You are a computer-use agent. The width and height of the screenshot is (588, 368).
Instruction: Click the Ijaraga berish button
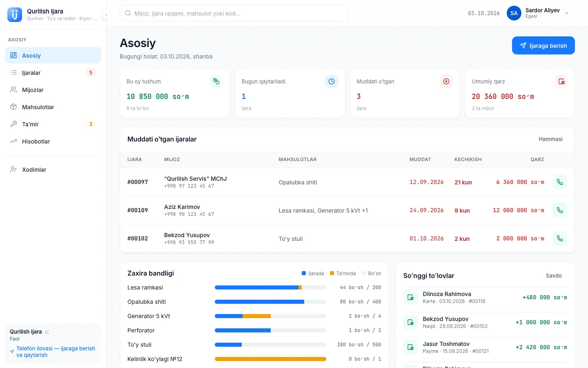(543, 45)
